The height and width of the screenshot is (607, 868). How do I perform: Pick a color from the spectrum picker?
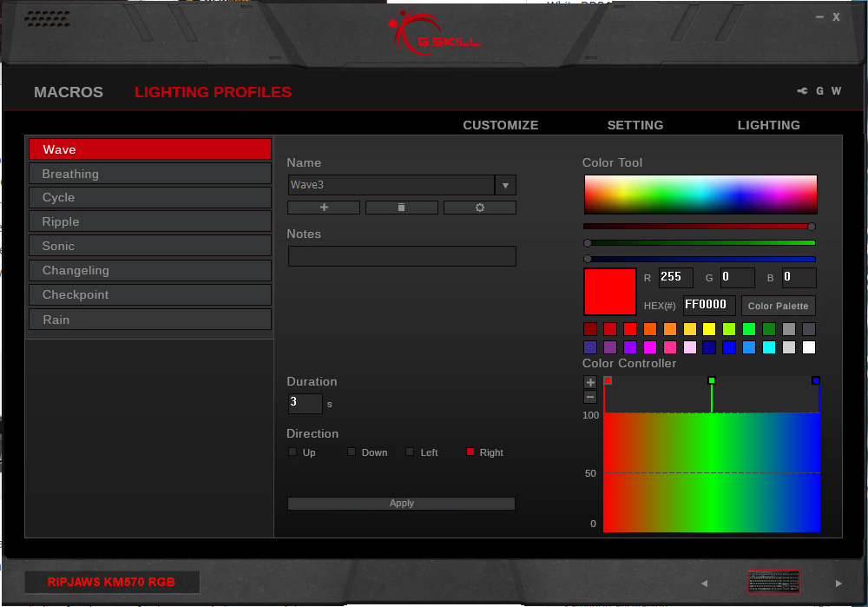(x=700, y=195)
